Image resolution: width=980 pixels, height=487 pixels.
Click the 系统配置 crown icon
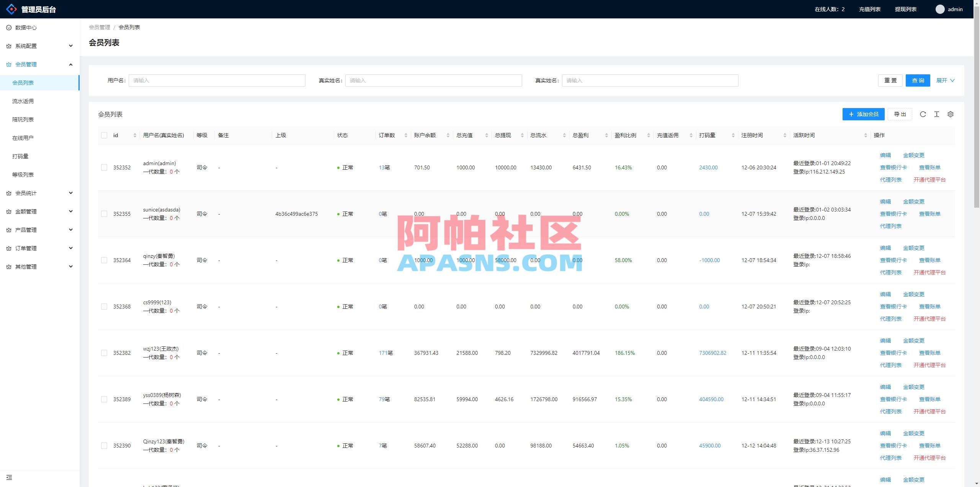[8, 46]
